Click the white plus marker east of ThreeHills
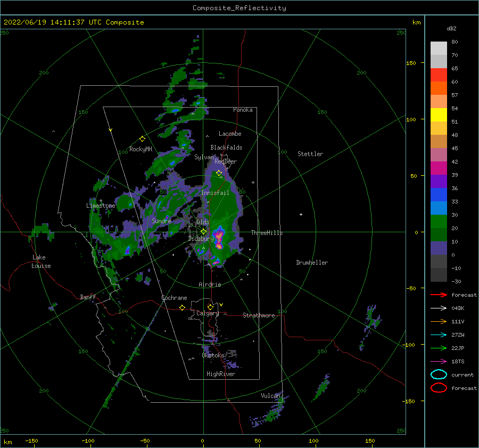The image size is (479, 448). coord(301,214)
